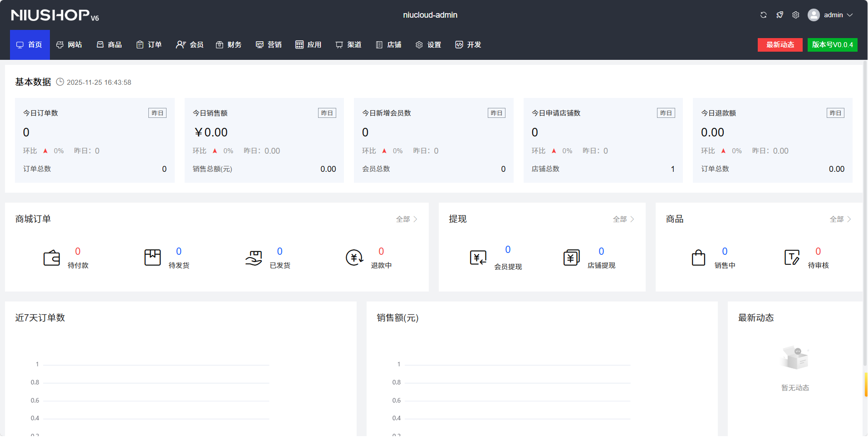Click the refunding yen icon

[354, 258]
